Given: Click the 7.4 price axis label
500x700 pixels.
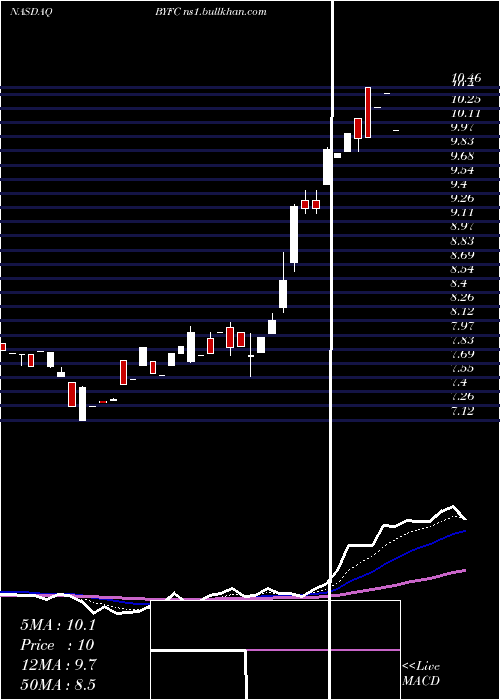Looking at the screenshot, I should 461,383.
